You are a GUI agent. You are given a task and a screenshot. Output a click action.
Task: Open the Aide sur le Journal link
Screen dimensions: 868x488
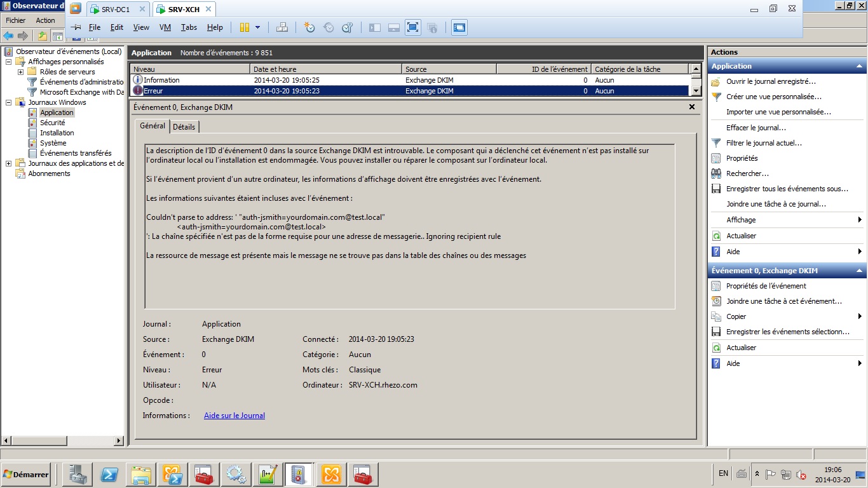click(x=234, y=416)
